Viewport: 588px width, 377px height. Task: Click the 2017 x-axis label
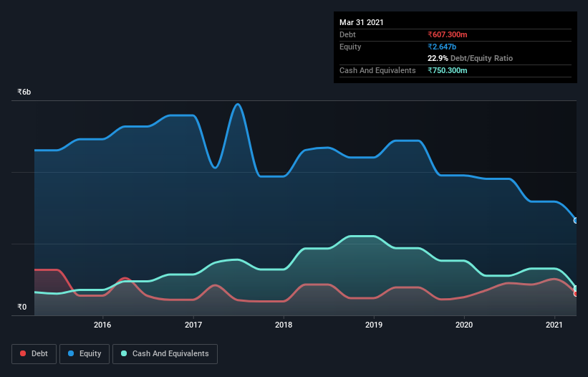point(193,325)
